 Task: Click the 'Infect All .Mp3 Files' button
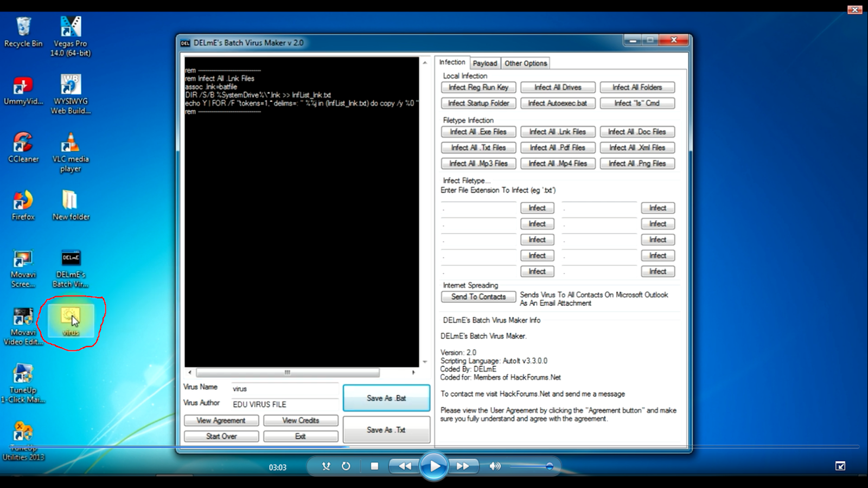tap(478, 163)
